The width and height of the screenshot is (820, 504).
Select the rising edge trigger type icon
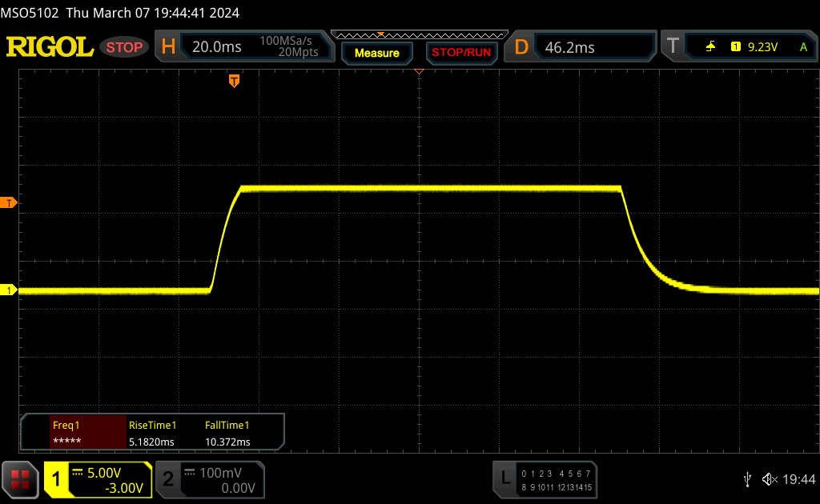tap(710, 47)
